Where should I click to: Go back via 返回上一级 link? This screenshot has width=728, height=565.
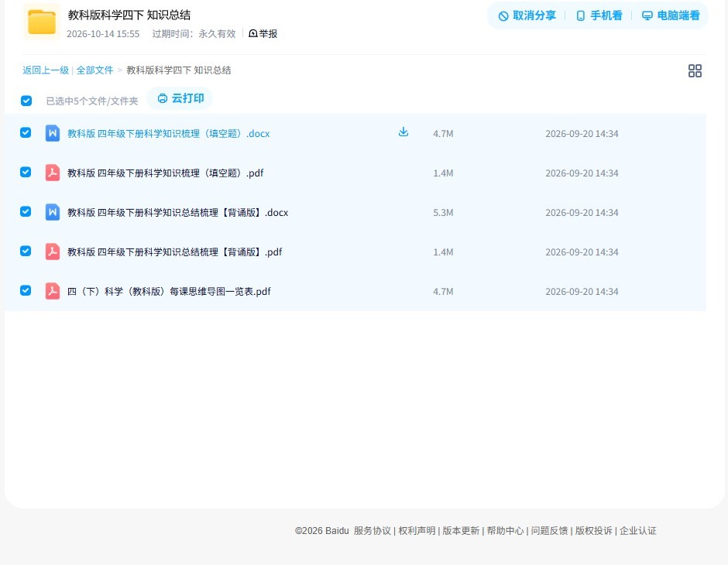(x=46, y=70)
